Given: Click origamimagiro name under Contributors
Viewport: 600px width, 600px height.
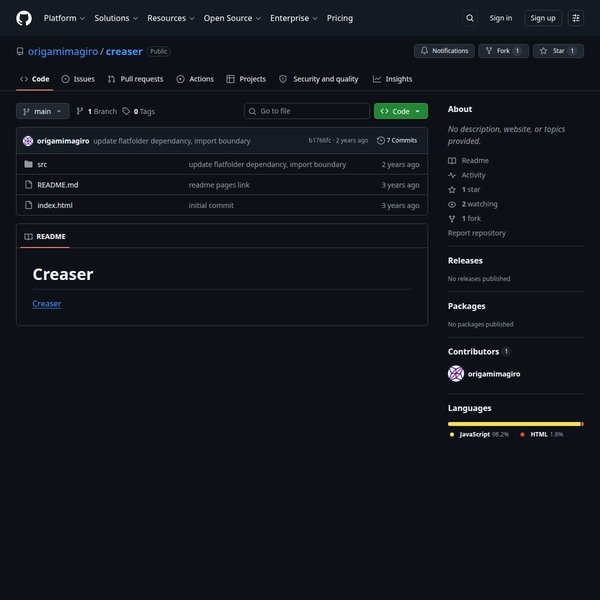Looking at the screenshot, I should click(494, 374).
